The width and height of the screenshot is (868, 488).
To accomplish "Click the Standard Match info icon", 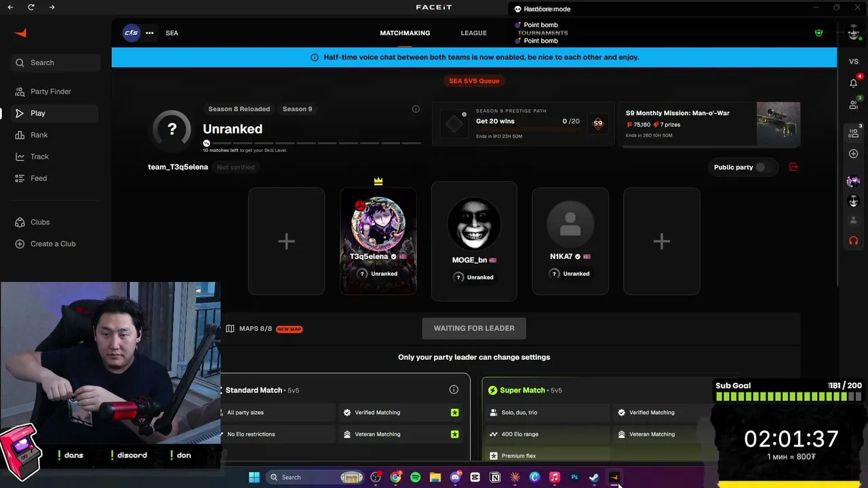I will (454, 390).
